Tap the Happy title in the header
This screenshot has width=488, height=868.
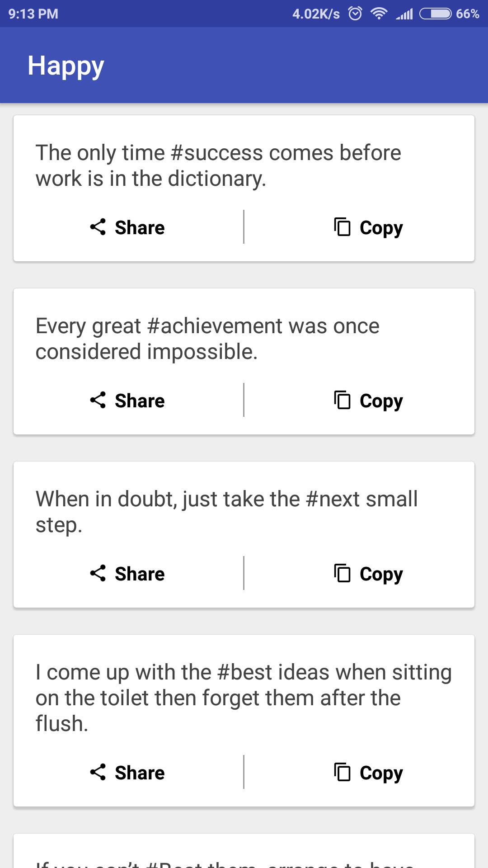(x=66, y=66)
